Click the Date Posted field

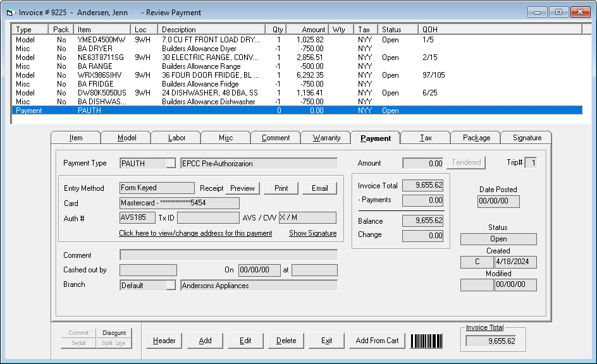pyautogui.click(x=498, y=201)
